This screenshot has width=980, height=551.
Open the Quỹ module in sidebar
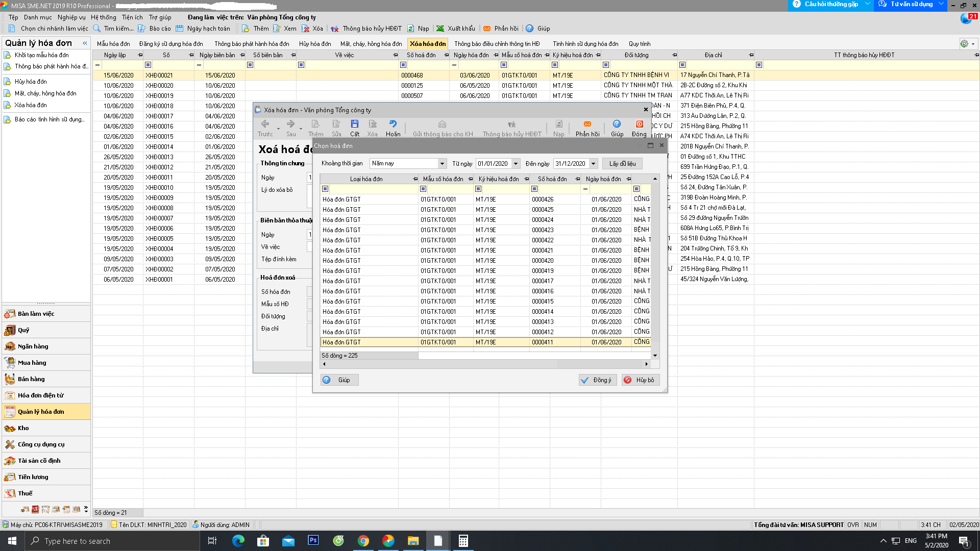coord(23,330)
